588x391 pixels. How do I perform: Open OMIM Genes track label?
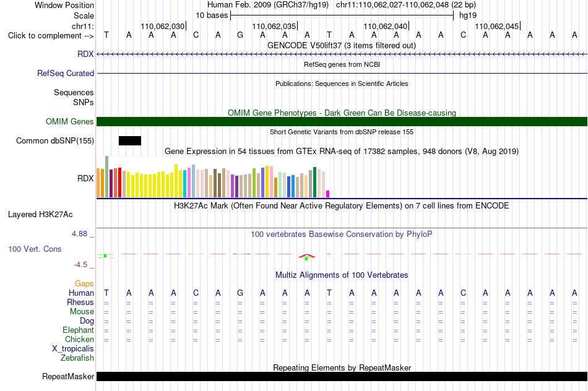pyautogui.click(x=69, y=121)
